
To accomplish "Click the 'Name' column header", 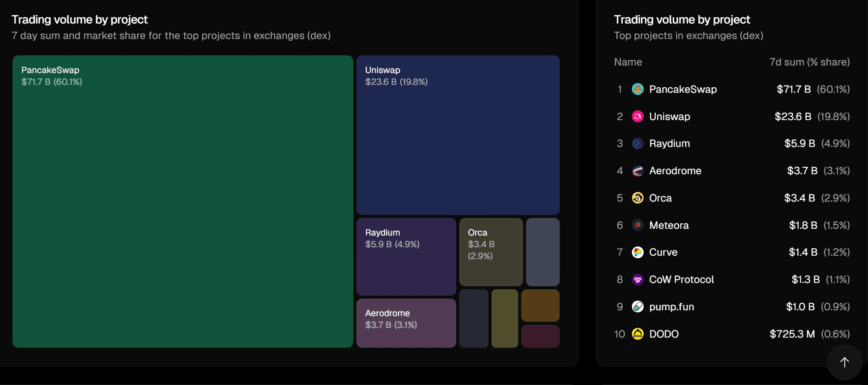I will pyautogui.click(x=628, y=62).
